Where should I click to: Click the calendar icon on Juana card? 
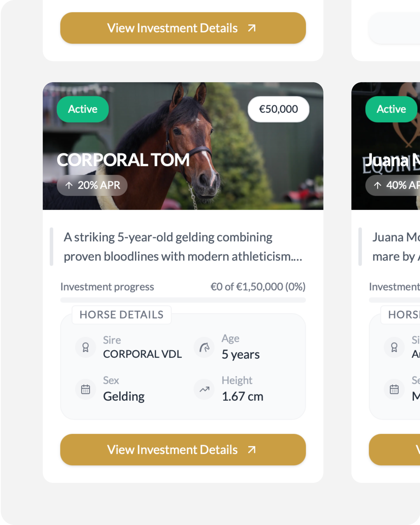coord(394,389)
